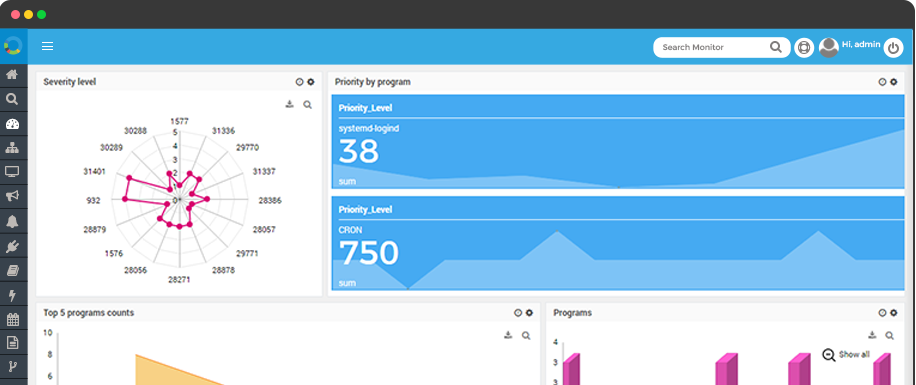Viewport: 916px width, 385px height.
Task: Open Priority by program settings gear
Action: pos(893,82)
